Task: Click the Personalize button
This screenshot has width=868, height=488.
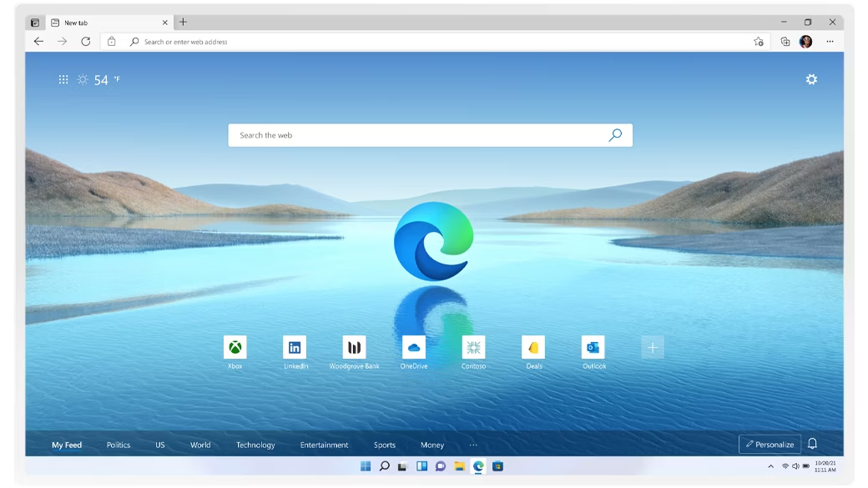Action: click(770, 444)
